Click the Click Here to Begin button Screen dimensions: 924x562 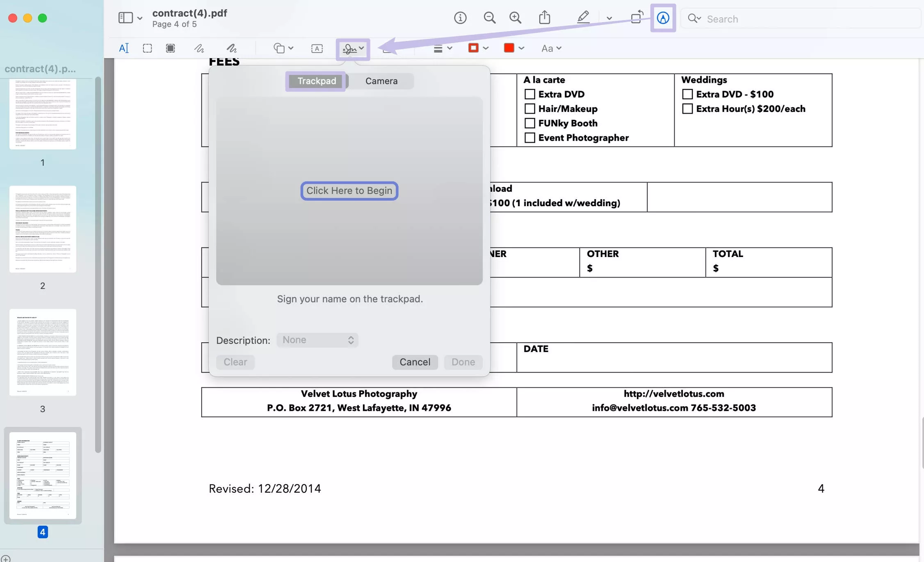pos(349,191)
